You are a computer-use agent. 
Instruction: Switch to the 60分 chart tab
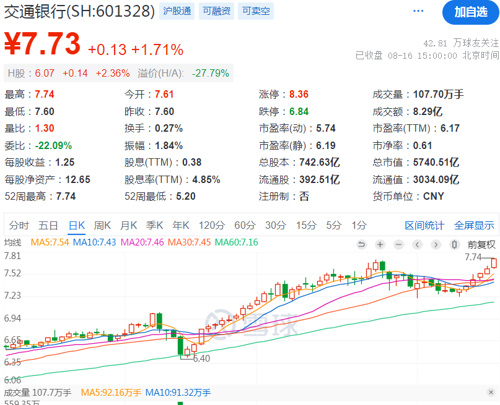point(245,226)
